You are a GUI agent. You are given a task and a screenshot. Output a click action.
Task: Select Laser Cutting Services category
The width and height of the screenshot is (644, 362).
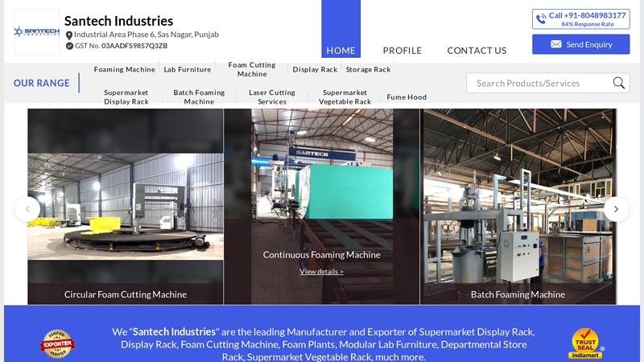272,97
